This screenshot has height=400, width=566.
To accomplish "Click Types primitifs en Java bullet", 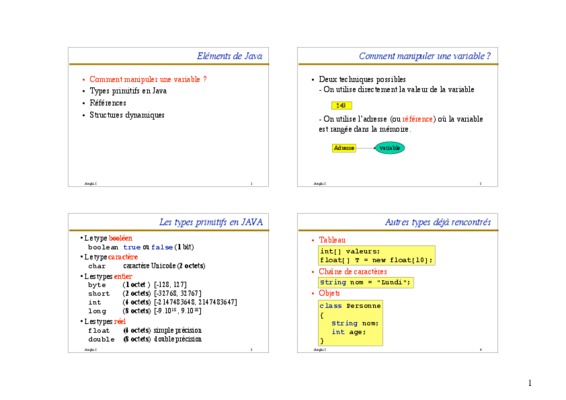I will [x=128, y=91].
